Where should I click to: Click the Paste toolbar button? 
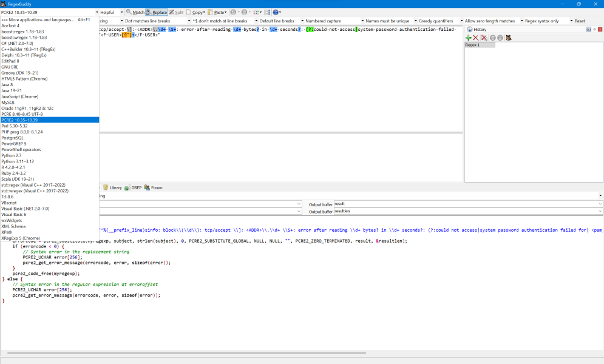(x=217, y=12)
